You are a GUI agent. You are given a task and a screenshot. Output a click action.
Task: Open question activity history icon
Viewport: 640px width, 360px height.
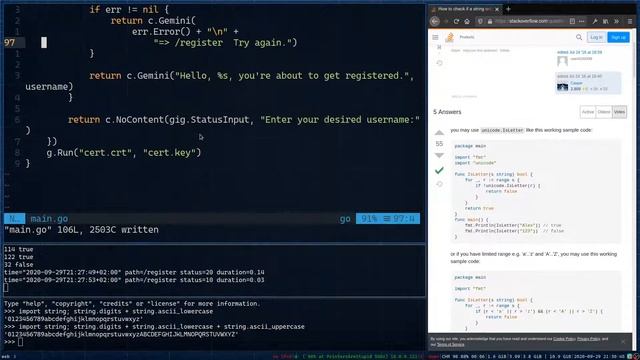[439, 63]
